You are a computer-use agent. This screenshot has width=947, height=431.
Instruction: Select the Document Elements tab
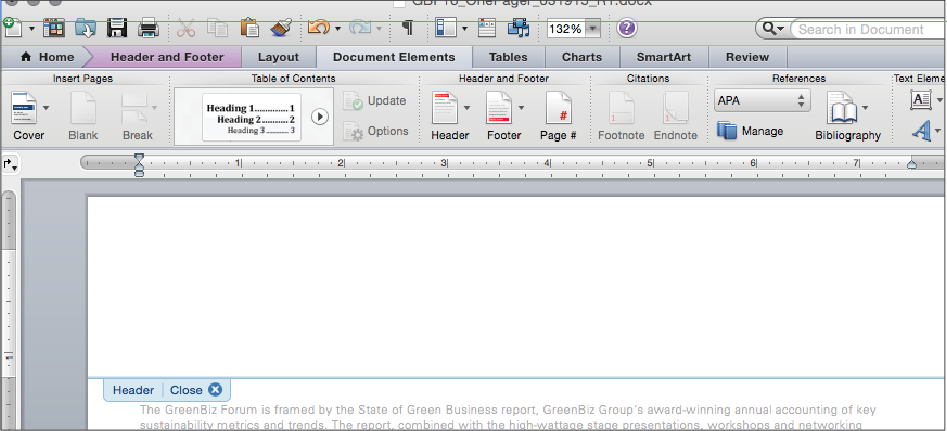pos(394,57)
